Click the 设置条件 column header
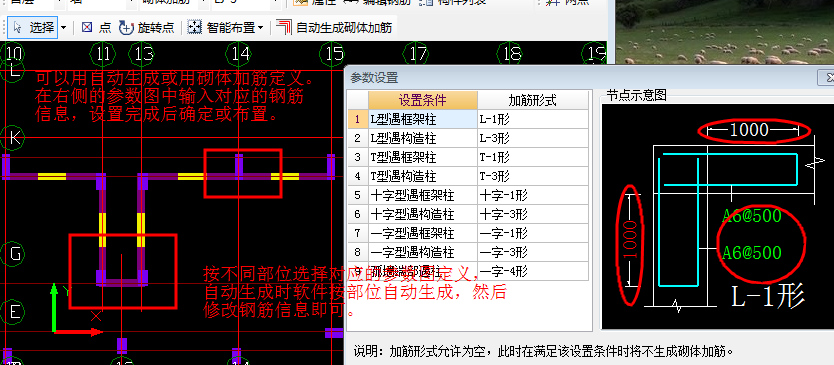Screen dimensions: 834x365 (x=423, y=100)
